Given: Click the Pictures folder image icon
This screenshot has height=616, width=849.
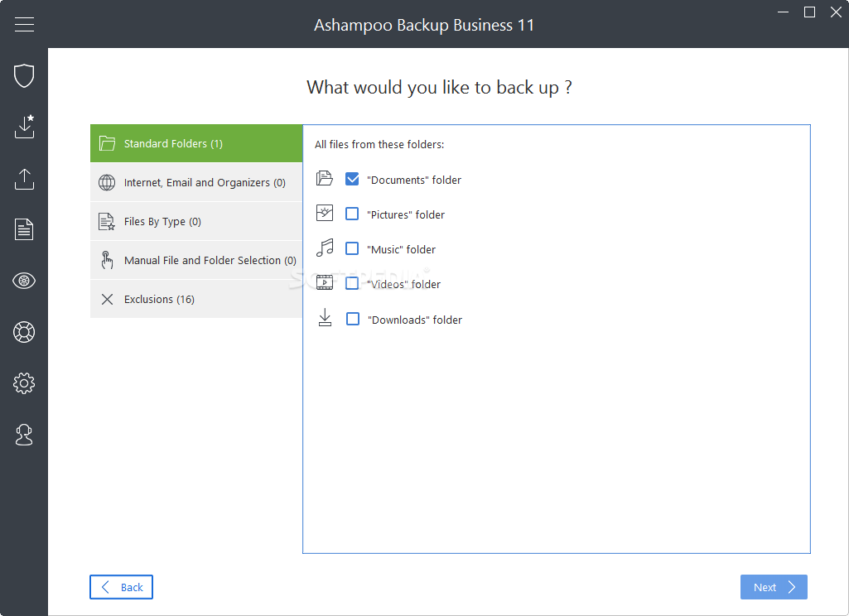Looking at the screenshot, I should coord(325,214).
